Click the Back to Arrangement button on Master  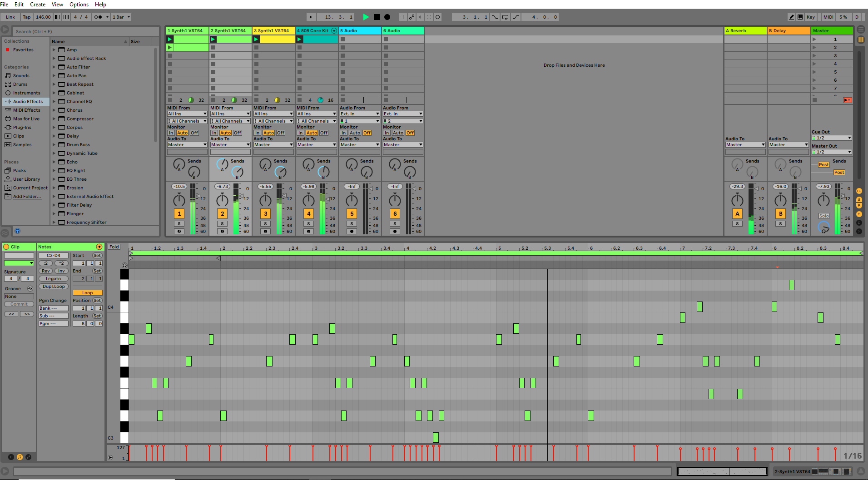point(848,100)
